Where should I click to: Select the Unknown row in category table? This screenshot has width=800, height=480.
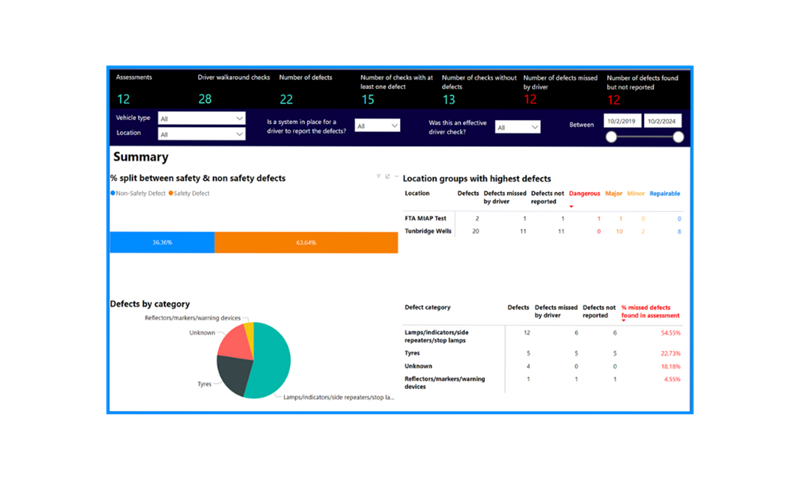pos(543,366)
